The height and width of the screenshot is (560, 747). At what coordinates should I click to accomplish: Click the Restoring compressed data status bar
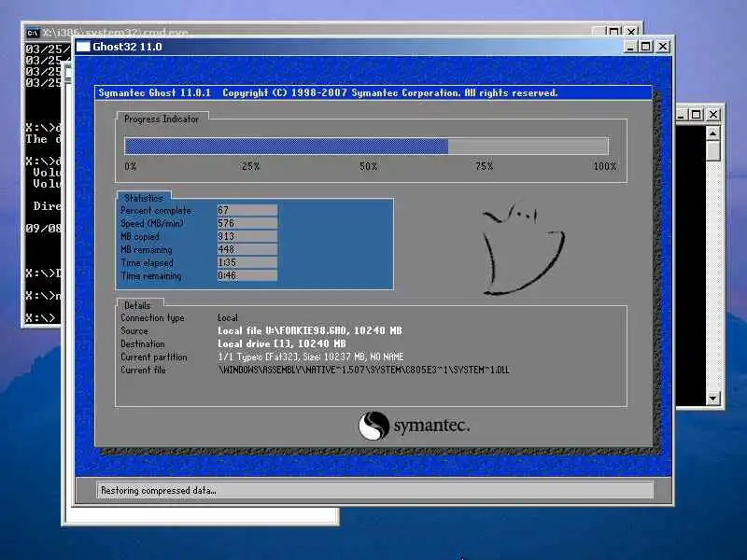pos(375,491)
